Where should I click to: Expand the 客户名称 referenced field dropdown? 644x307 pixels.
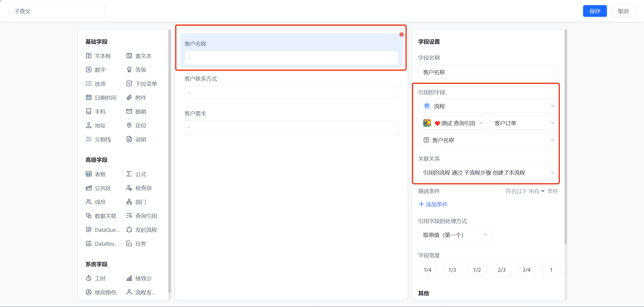point(488,140)
